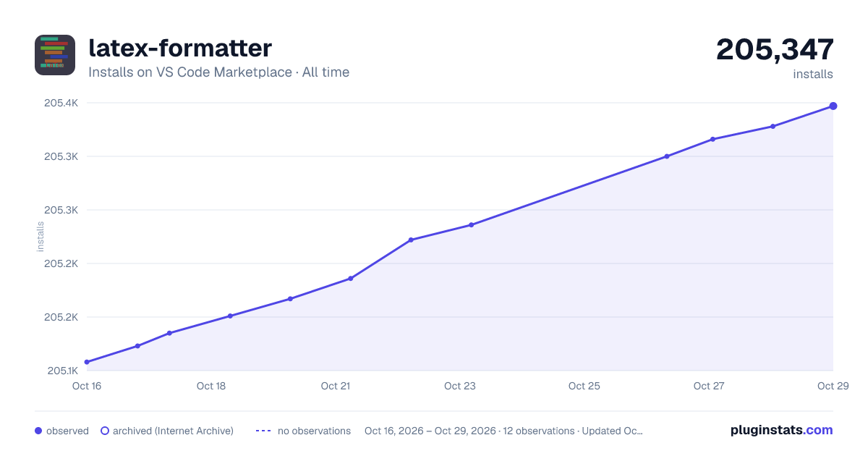This screenshot has height=456, width=868.
Task: Select the data point above Oct 27 label
Action: point(712,139)
